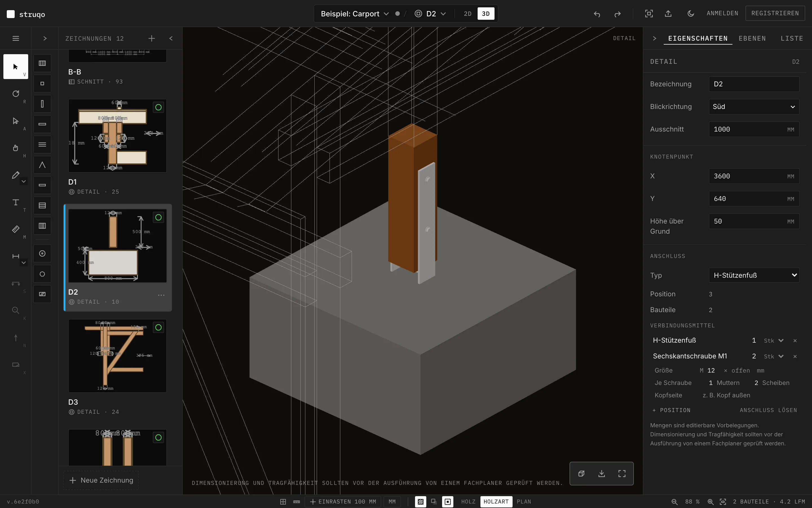Pick the rafter (inverted V) component icon
The image size is (812, 508).
[x=42, y=165]
